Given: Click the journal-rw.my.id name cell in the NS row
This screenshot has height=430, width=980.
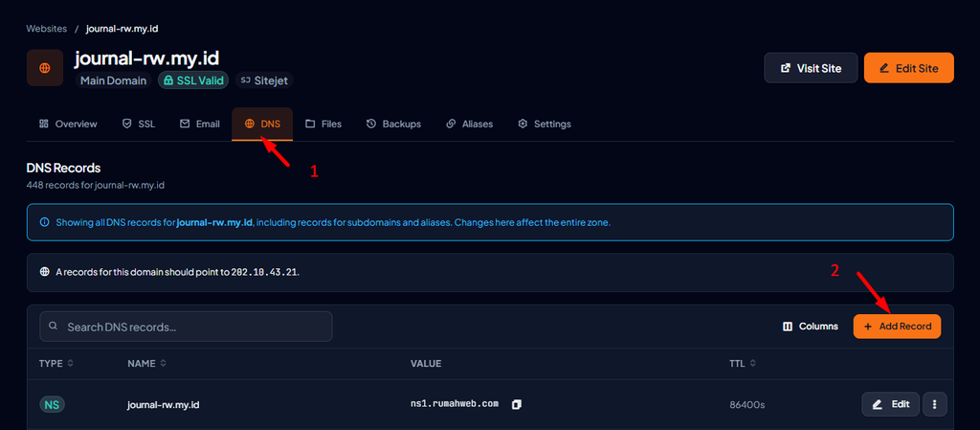Looking at the screenshot, I should [x=163, y=404].
